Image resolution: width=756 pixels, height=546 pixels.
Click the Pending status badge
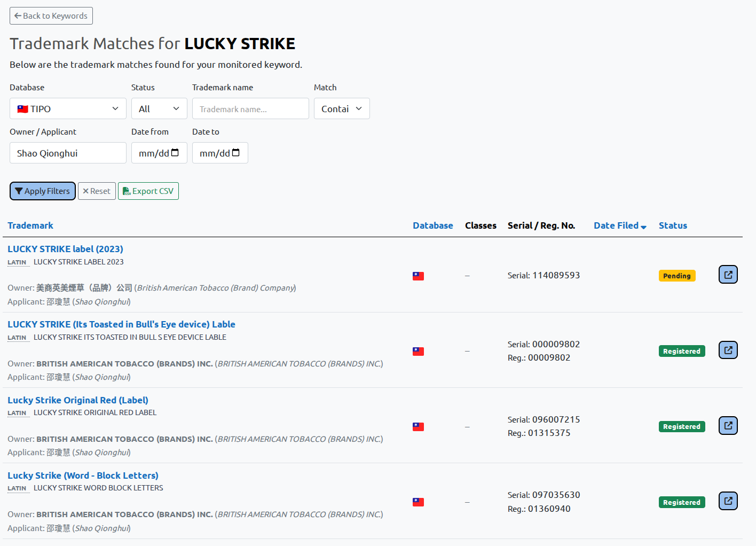tap(677, 276)
